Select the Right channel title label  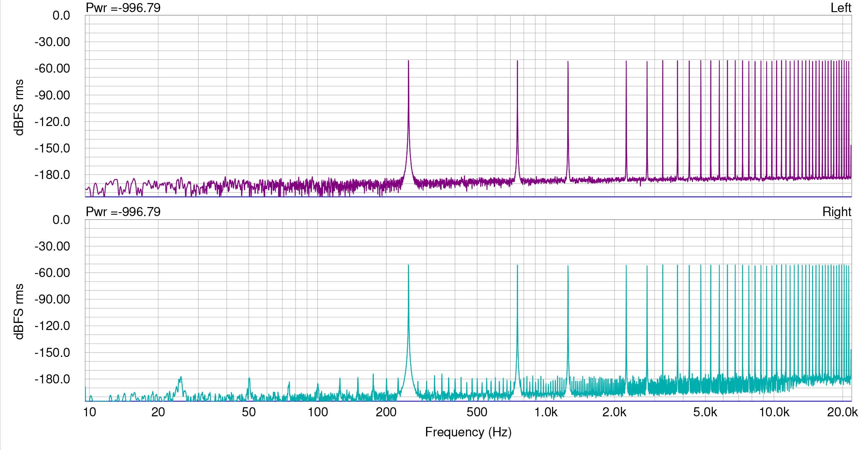click(837, 212)
